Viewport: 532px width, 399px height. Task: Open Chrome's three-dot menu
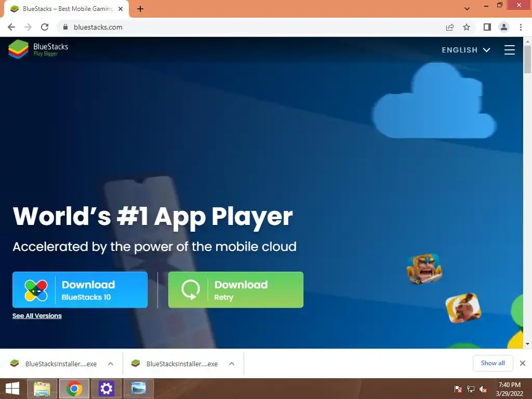point(521,27)
